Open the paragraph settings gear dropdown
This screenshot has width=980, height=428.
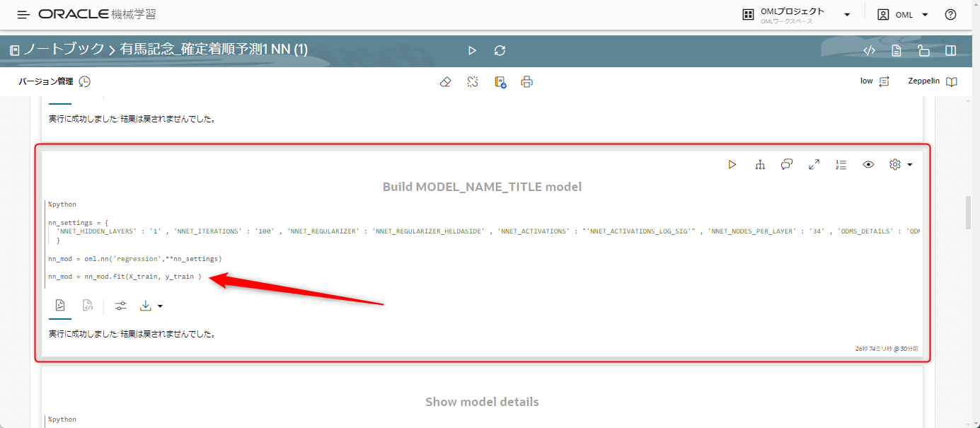click(901, 164)
